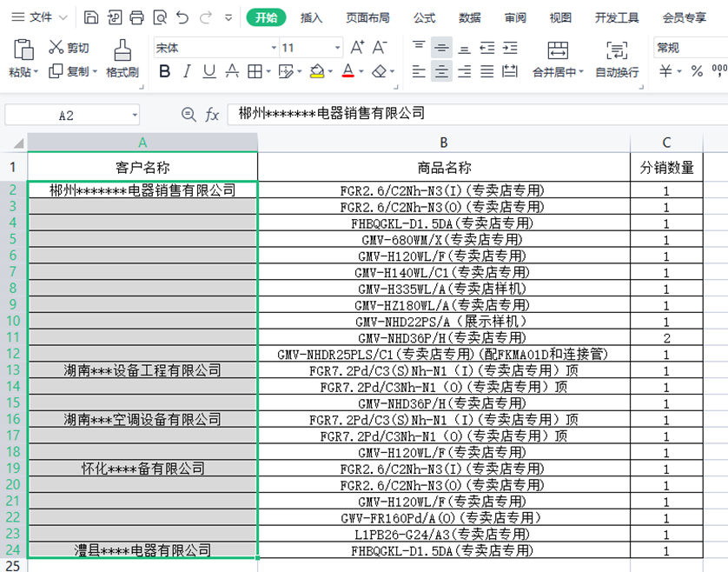Toggle Bold formatting
Image resolution: width=728 pixels, height=572 pixels.
[x=164, y=71]
